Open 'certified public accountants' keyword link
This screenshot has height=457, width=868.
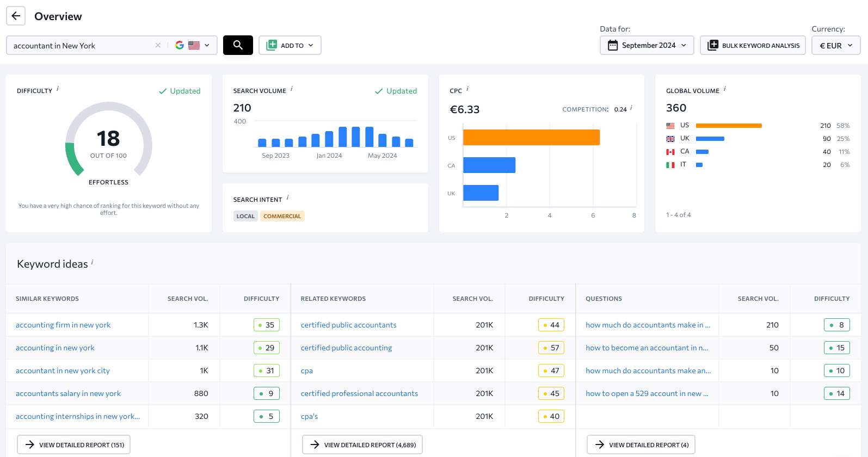(x=348, y=325)
